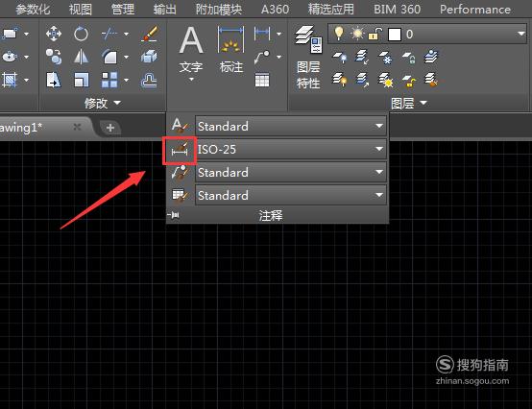Expand the 修改 panel
The height and width of the screenshot is (409, 532).
click(x=103, y=103)
